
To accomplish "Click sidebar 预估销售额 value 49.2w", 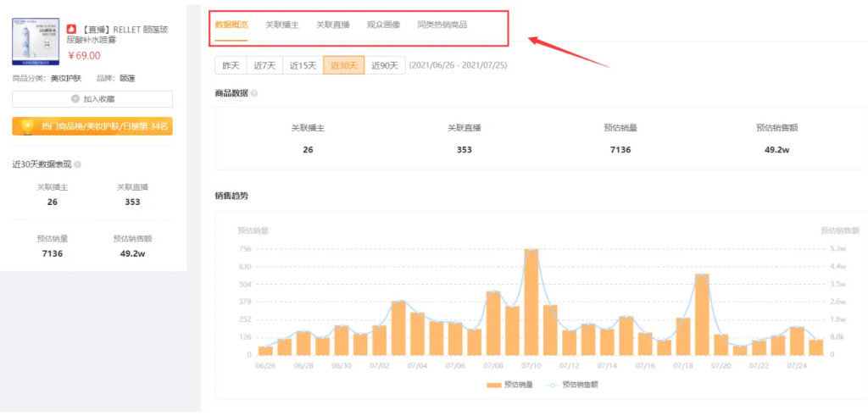I will pyautogui.click(x=132, y=253).
